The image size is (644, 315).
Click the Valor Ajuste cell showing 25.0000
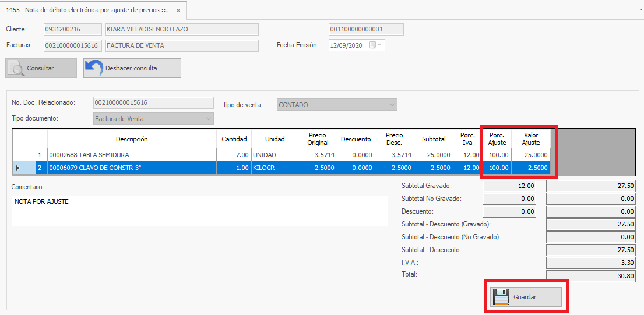531,155
